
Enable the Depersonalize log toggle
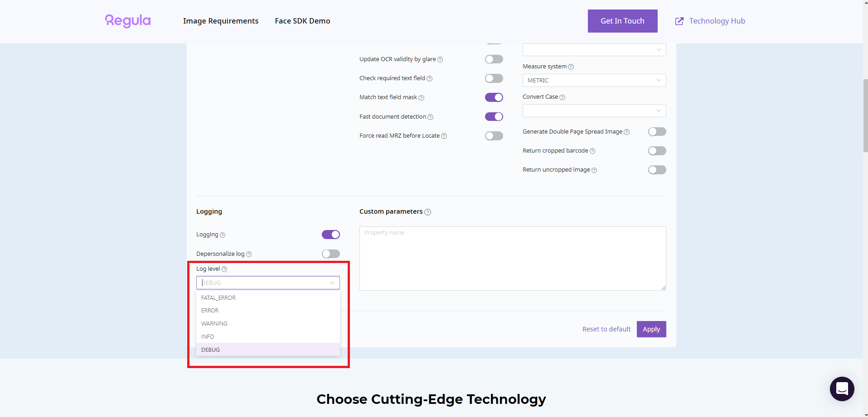330,254
